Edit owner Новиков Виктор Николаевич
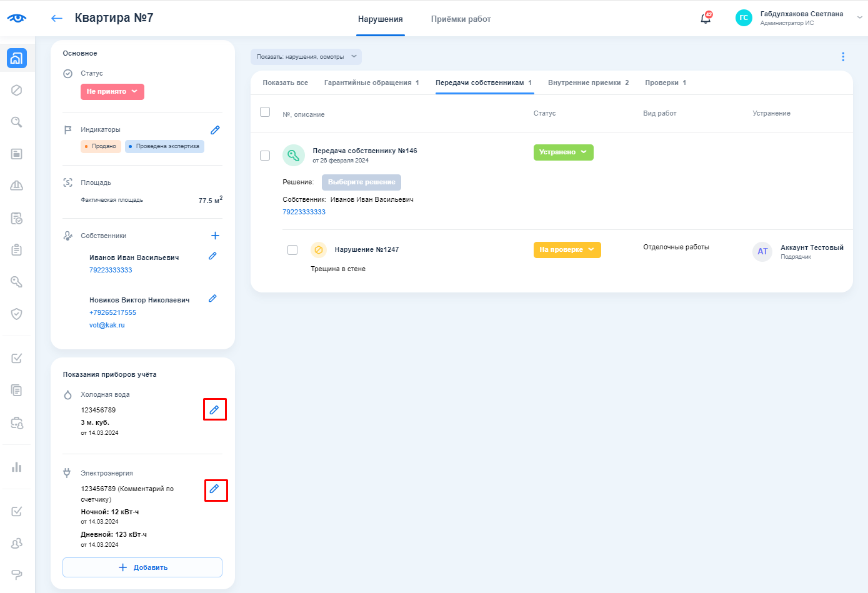868x593 pixels. tap(212, 299)
